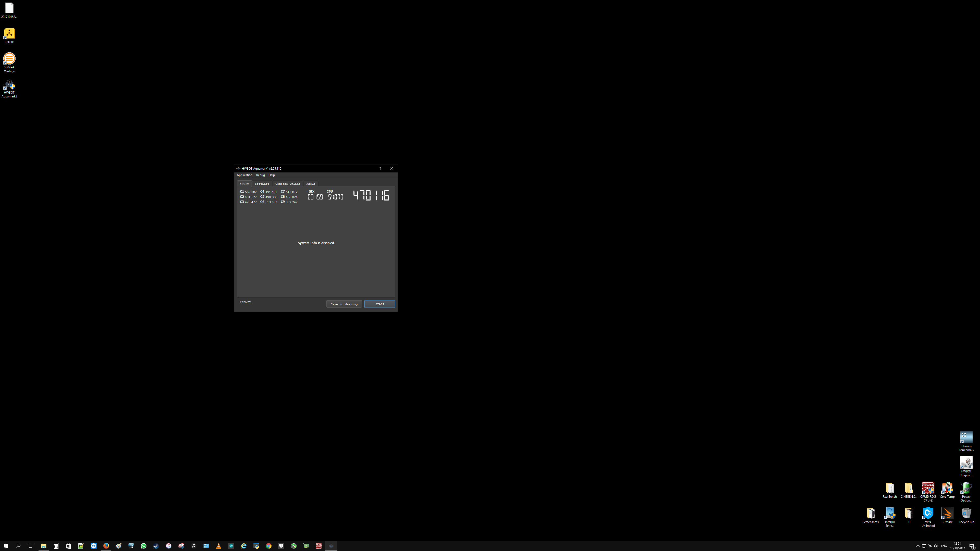Launch VPN Unlimited from desktop
Image resolution: width=980 pixels, height=551 pixels.
click(928, 517)
